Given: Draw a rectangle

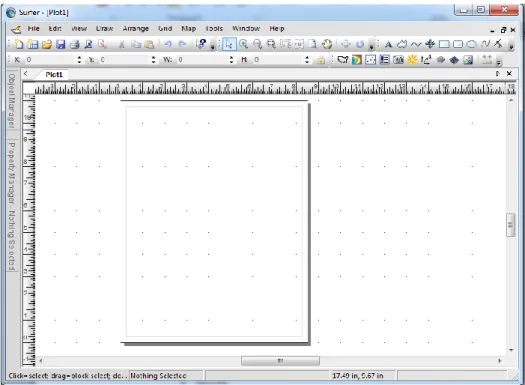Looking at the screenshot, I should click(444, 44).
